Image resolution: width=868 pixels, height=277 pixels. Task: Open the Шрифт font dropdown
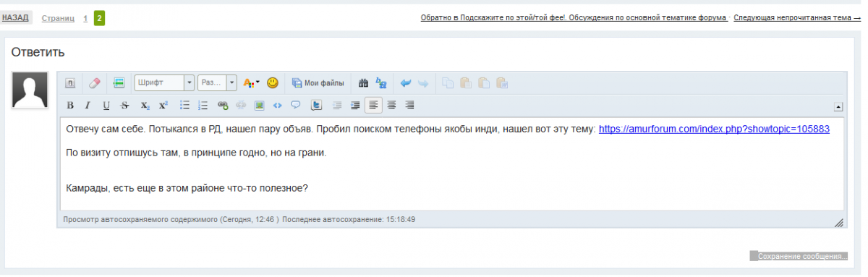(164, 83)
